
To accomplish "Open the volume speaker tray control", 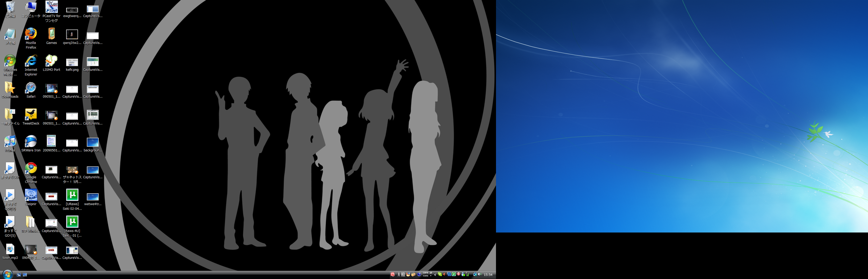I will tap(479, 274).
